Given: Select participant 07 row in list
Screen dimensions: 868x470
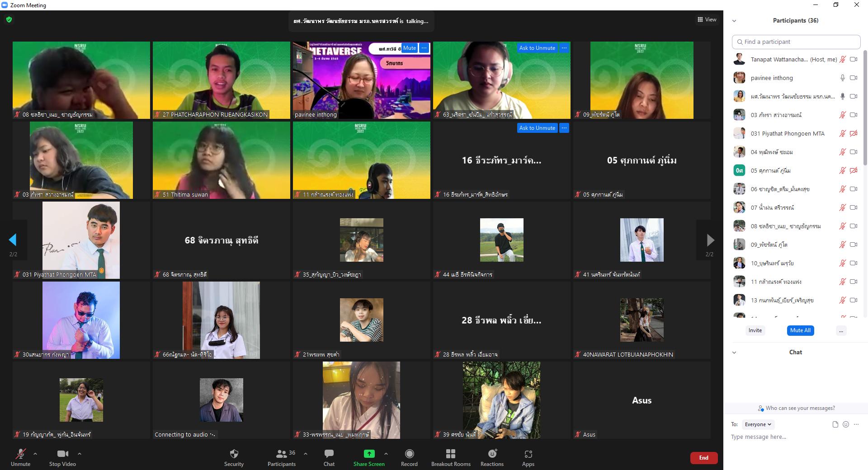Looking at the screenshot, I should [x=796, y=207].
